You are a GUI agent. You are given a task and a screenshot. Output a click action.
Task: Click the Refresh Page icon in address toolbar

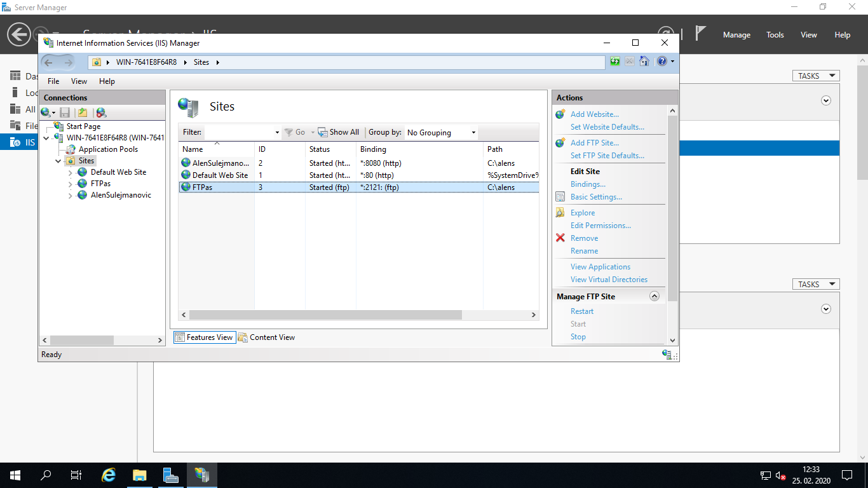point(615,62)
